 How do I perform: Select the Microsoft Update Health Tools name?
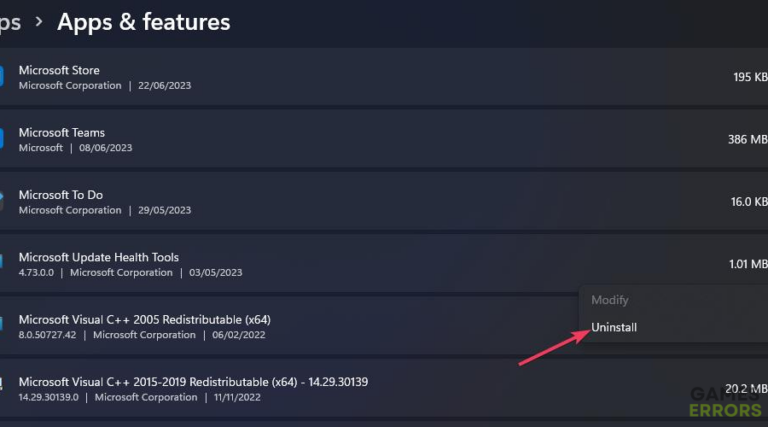coord(98,257)
